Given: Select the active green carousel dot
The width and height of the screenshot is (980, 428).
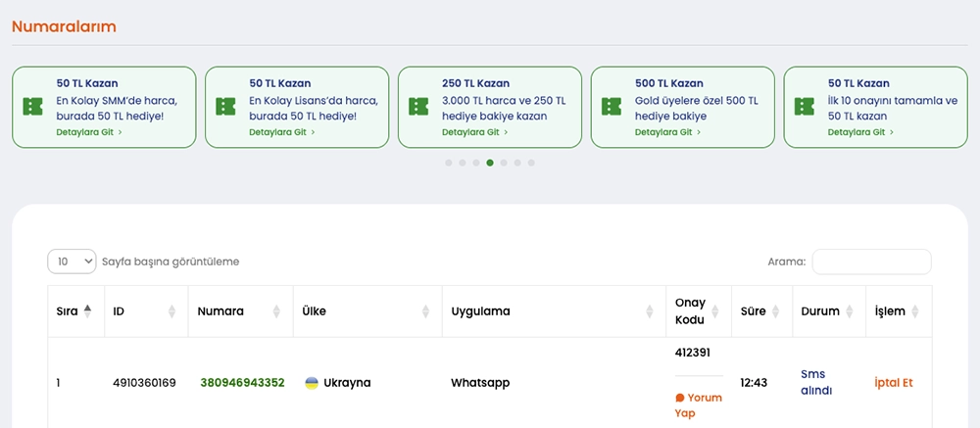Looking at the screenshot, I should tap(490, 163).
